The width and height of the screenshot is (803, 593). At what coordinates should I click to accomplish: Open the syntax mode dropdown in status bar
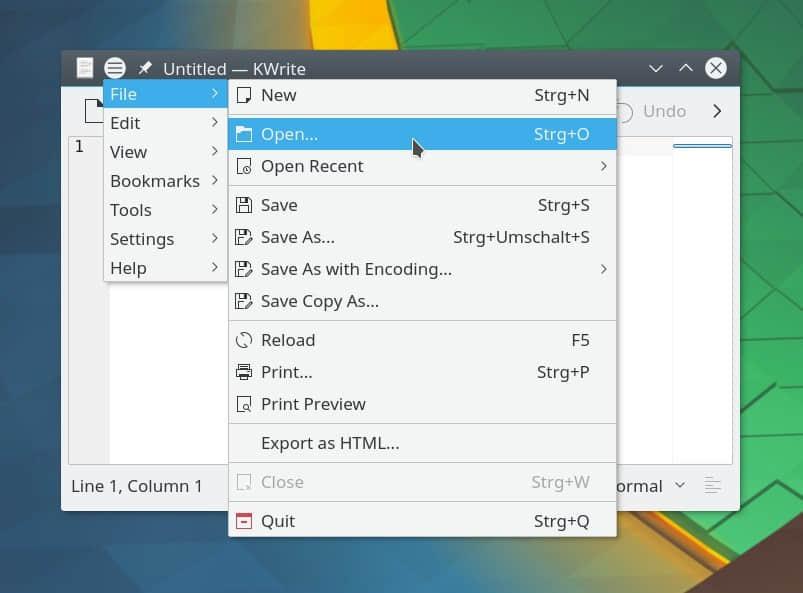point(680,486)
